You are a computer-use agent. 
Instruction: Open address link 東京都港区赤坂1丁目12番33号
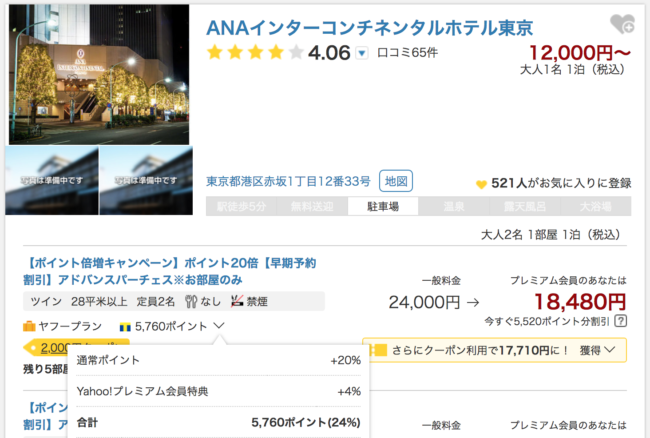tap(288, 181)
